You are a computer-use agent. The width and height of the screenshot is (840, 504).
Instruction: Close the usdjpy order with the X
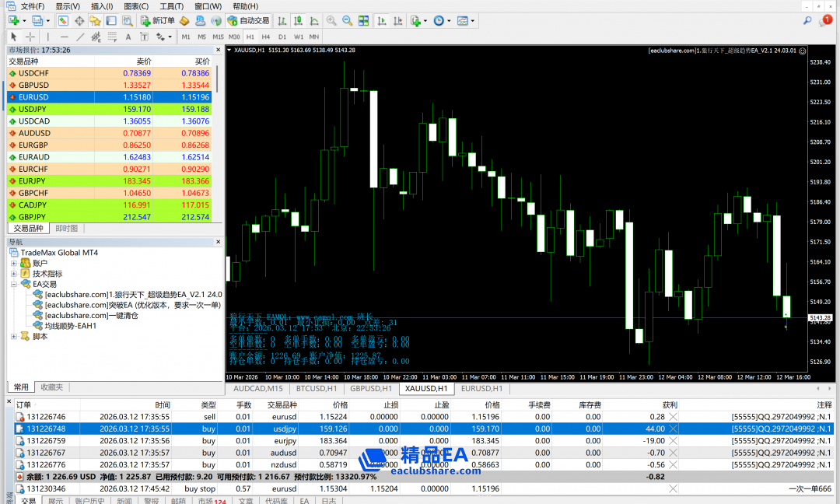pos(673,429)
